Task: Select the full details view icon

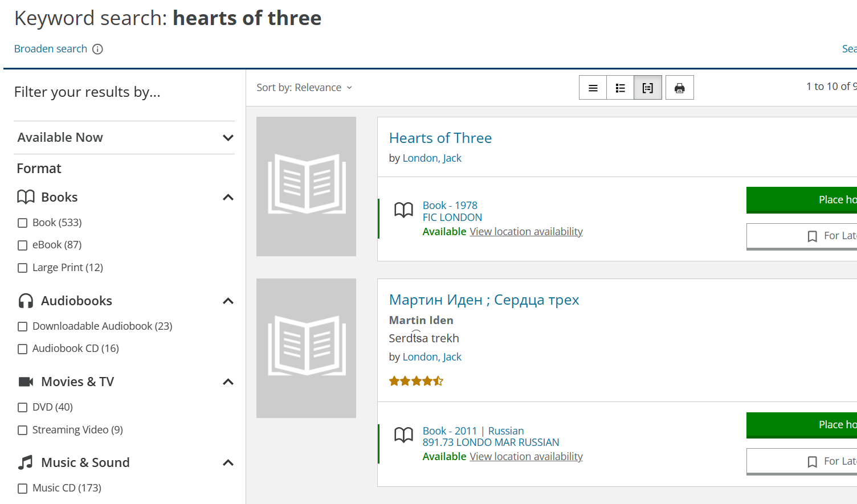Action: [x=648, y=88]
